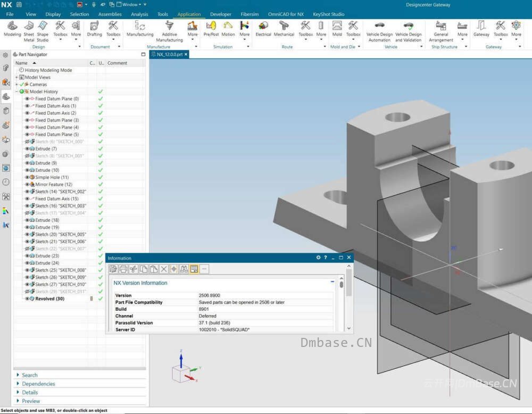Open Vehicle Design and Validation
The width and height of the screenshot is (532, 414).
pos(408,31)
